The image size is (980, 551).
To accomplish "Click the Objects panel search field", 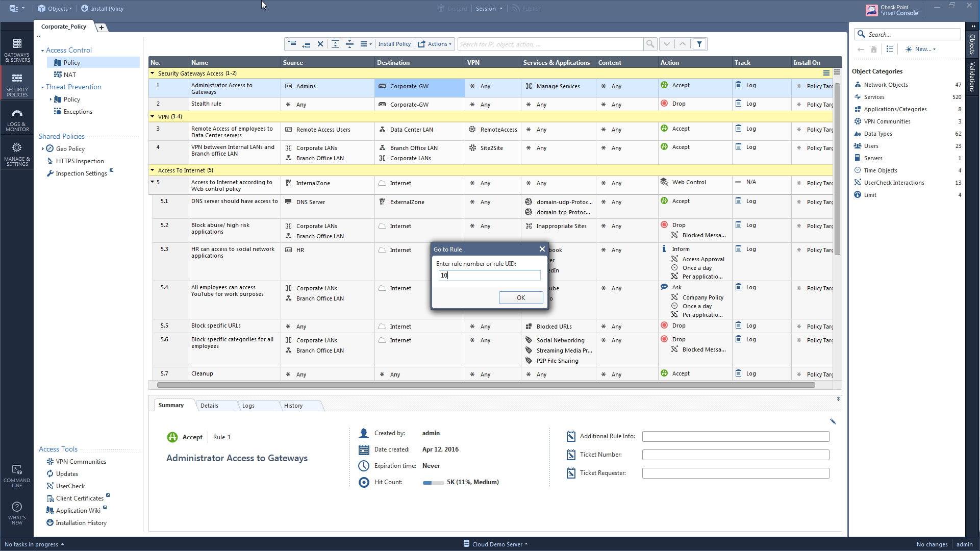I will tap(908, 34).
